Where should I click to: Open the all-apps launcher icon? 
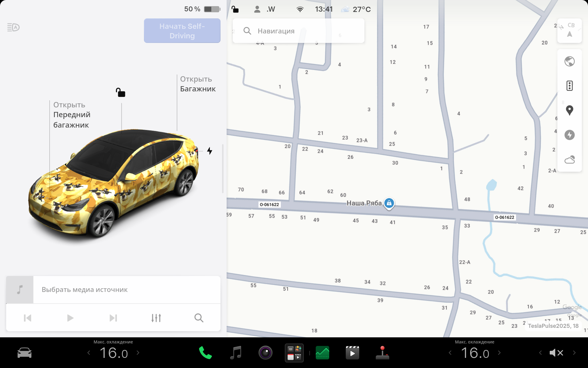(x=294, y=353)
